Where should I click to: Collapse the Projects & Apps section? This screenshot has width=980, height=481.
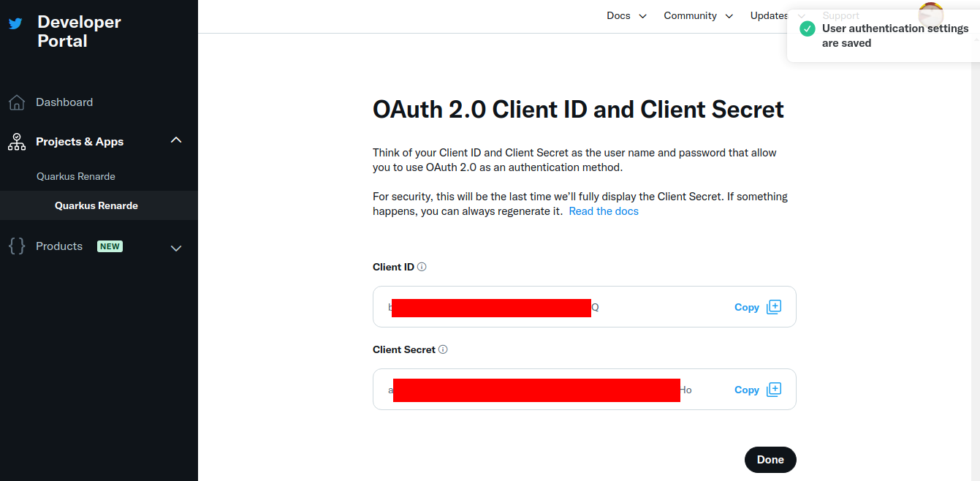[176, 140]
